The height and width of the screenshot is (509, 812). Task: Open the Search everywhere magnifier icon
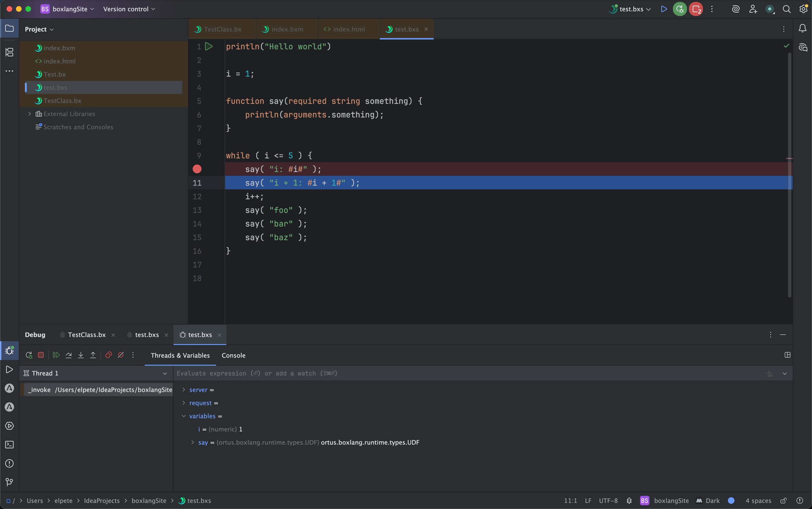[x=787, y=9]
